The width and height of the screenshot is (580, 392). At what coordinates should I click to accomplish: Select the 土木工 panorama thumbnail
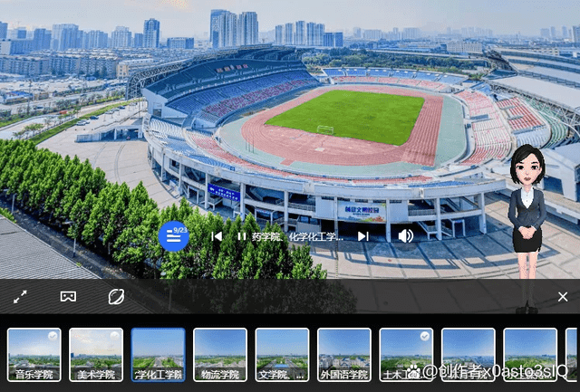[406, 355]
